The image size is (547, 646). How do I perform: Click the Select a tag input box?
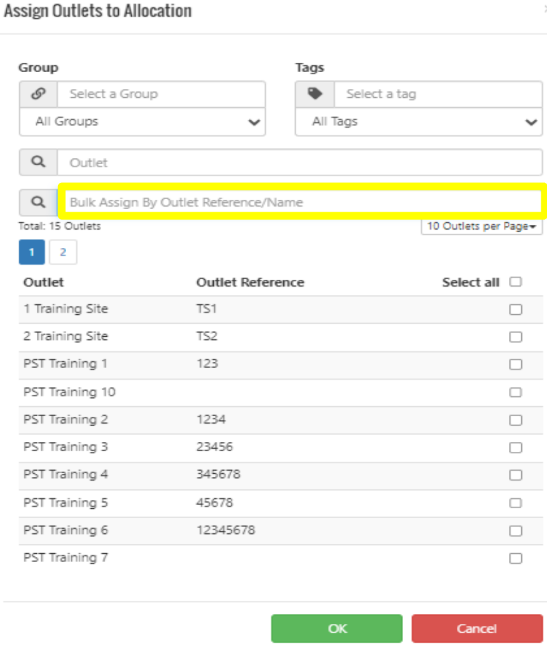coord(438,94)
